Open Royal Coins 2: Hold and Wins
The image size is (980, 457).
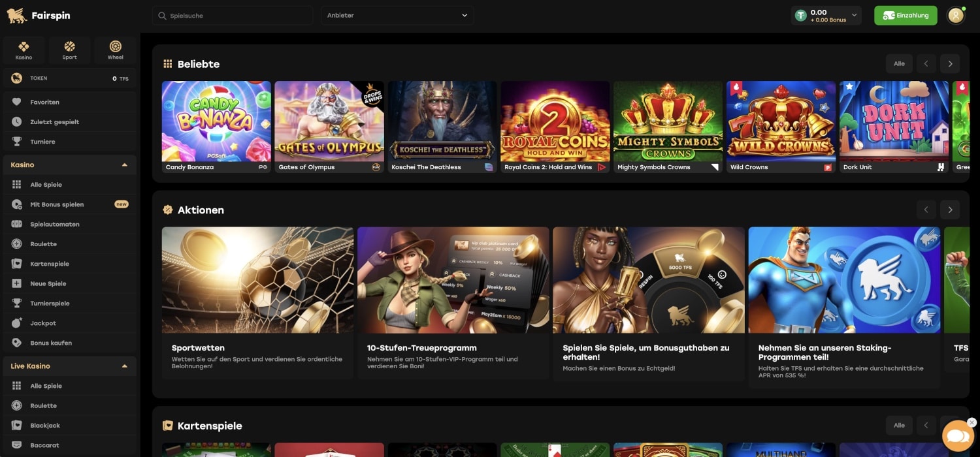coord(555,127)
